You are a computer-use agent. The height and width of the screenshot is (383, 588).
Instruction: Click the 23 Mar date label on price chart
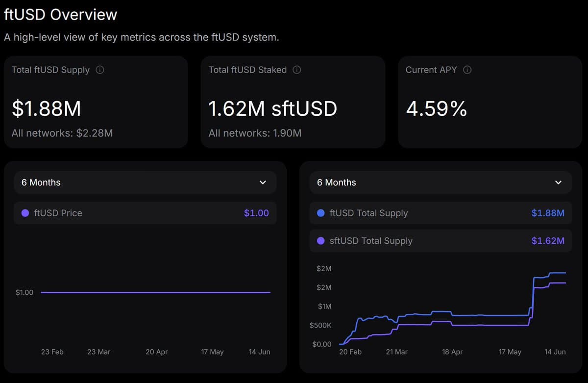[x=98, y=352]
